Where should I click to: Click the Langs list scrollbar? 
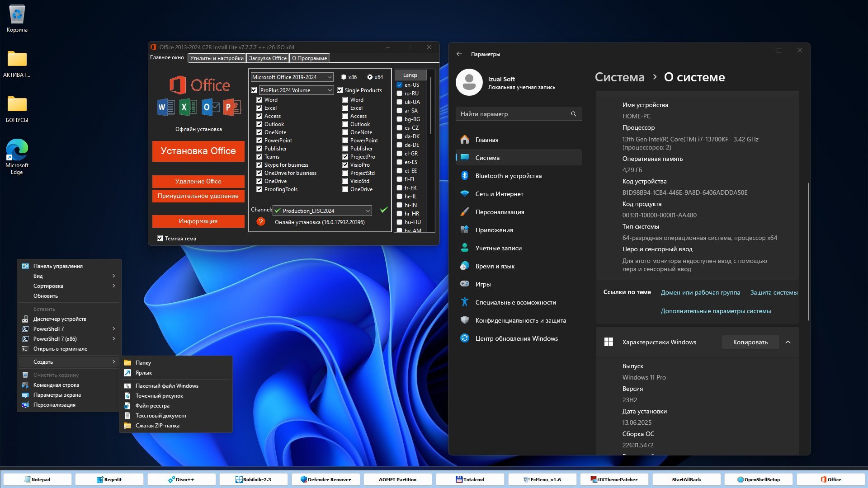pos(431,106)
